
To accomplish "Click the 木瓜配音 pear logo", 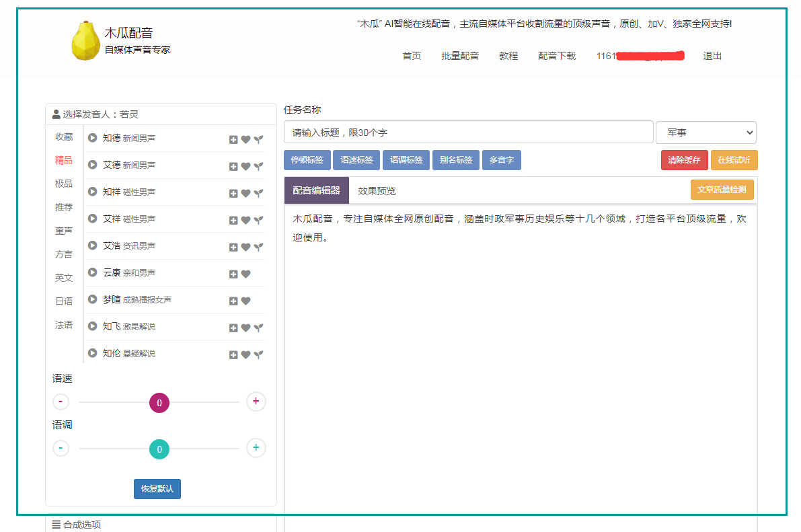I will click(85, 41).
